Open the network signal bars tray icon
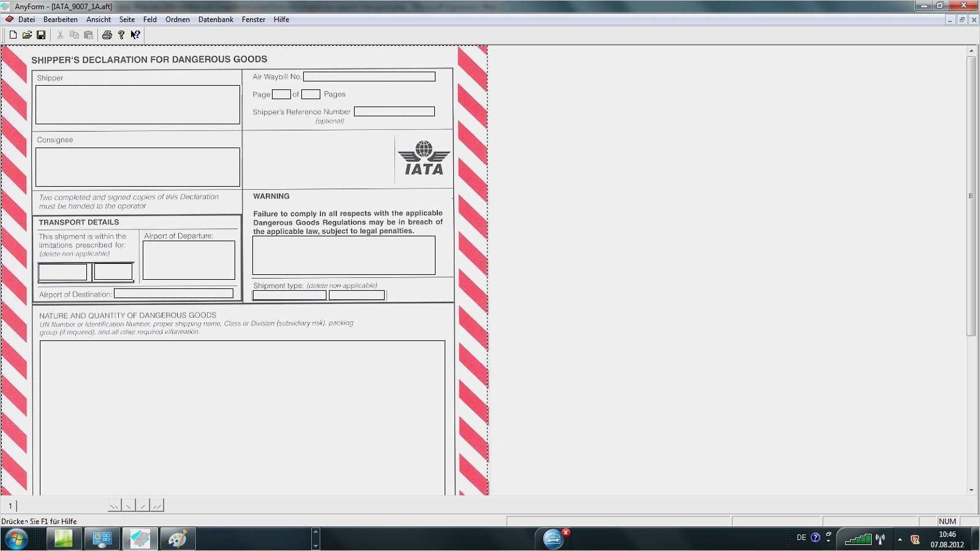The width and height of the screenshot is (980, 551). coord(858,539)
